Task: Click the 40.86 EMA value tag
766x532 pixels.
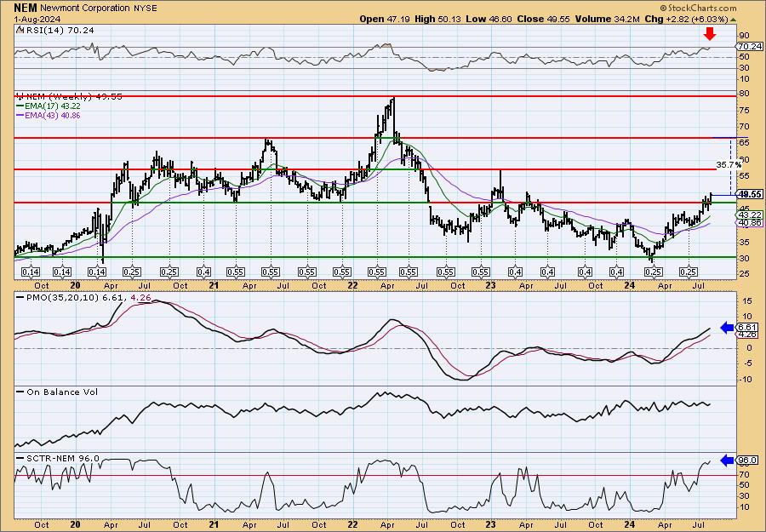Action: (x=749, y=222)
